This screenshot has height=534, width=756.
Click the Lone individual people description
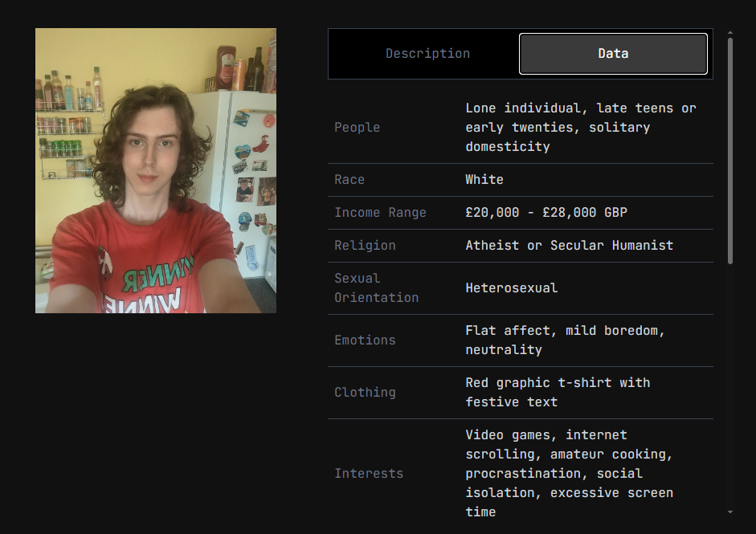(581, 127)
